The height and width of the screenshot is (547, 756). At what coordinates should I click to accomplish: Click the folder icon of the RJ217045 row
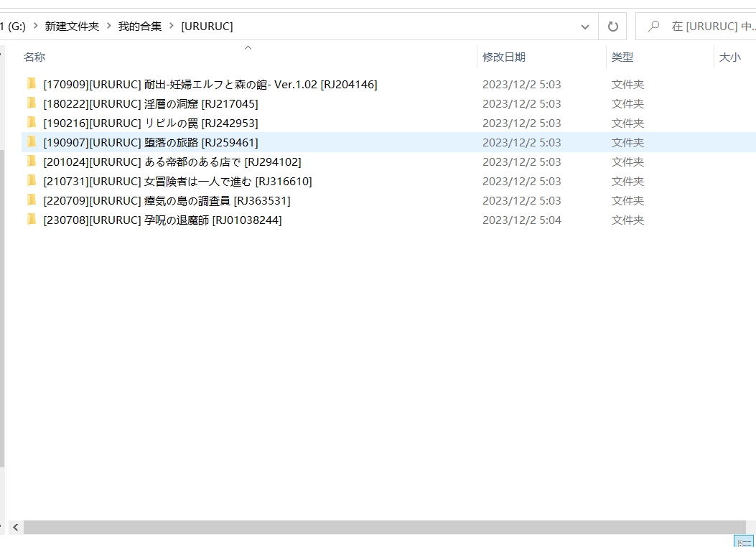[x=32, y=103]
